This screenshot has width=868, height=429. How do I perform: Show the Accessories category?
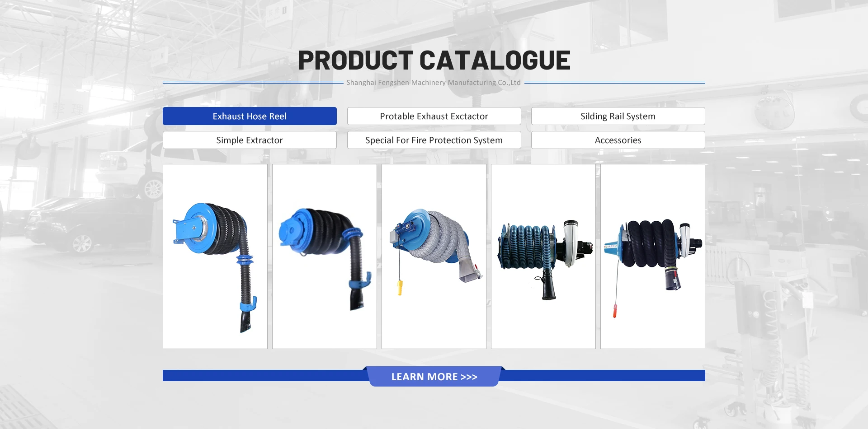tap(618, 140)
